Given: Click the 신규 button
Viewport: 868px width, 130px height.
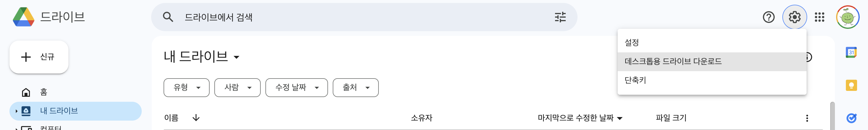Looking at the screenshot, I should (x=39, y=57).
